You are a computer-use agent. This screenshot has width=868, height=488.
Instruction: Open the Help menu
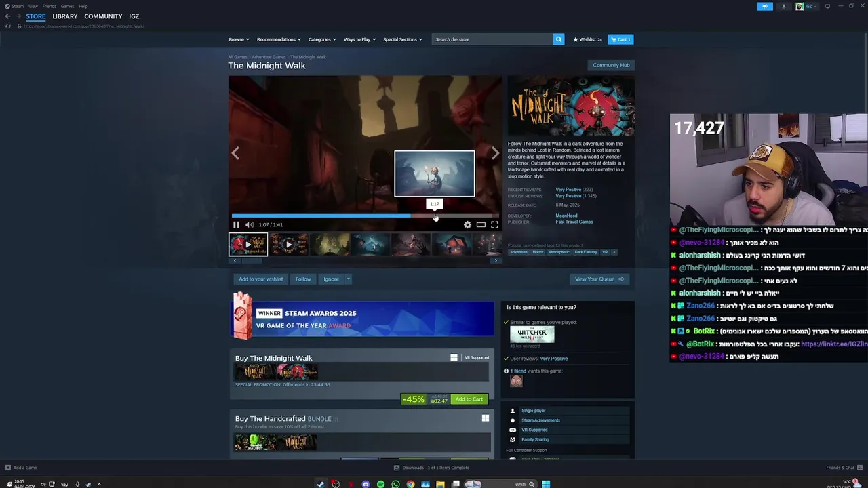[x=83, y=6]
